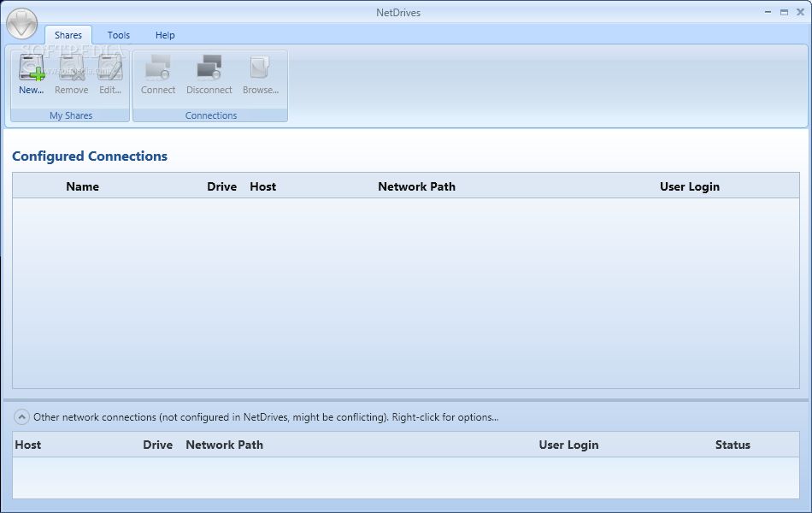Open the Tools tab
Viewport: 812px width, 513px height.
coord(119,35)
